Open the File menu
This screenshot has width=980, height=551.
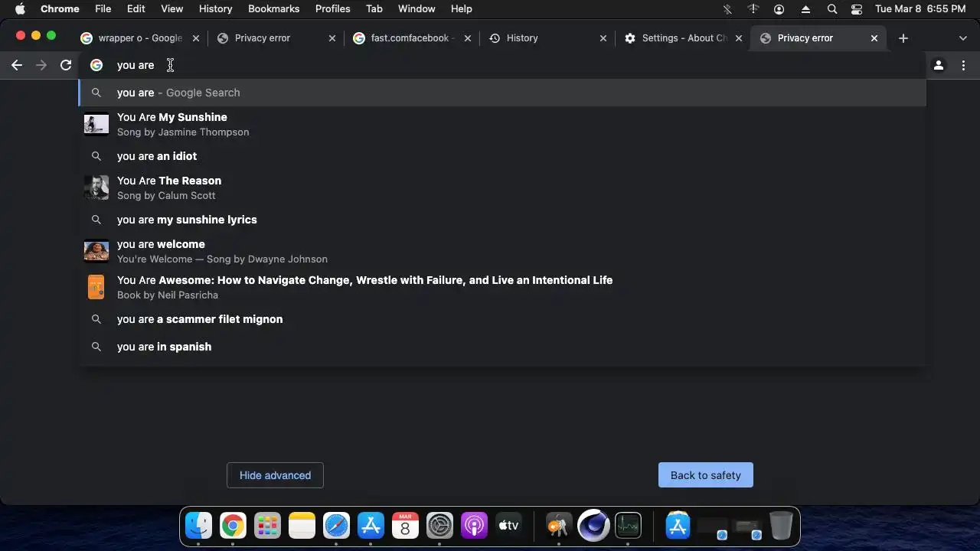(103, 9)
